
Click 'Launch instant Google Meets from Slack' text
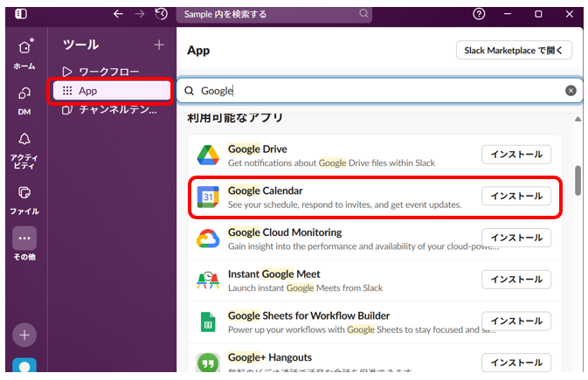pos(305,287)
